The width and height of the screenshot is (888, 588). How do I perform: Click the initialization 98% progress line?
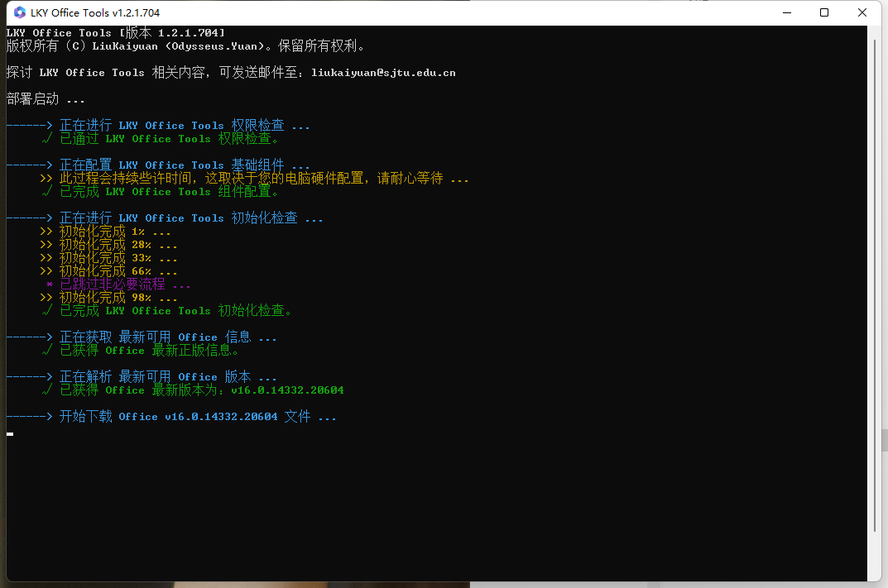click(x=108, y=297)
